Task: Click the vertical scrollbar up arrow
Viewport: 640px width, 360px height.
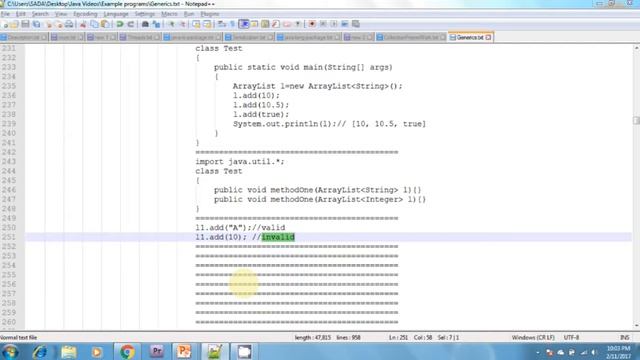Action: [x=636, y=48]
